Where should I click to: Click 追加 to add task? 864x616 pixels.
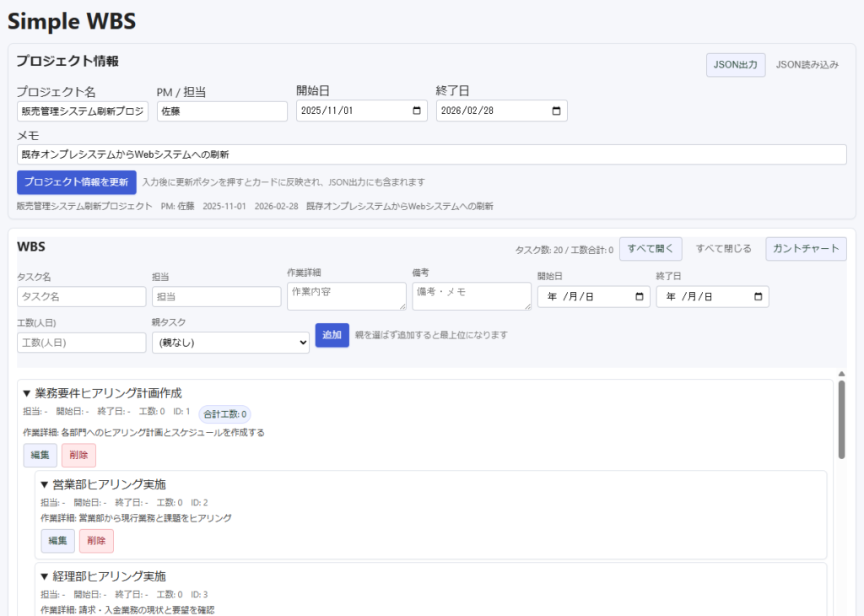[x=332, y=335]
